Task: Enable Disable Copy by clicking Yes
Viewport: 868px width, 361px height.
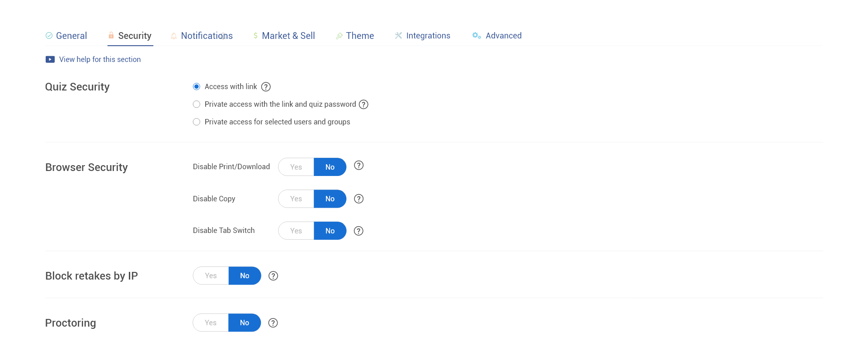Action: pyautogui.click(x=296, y=199)
